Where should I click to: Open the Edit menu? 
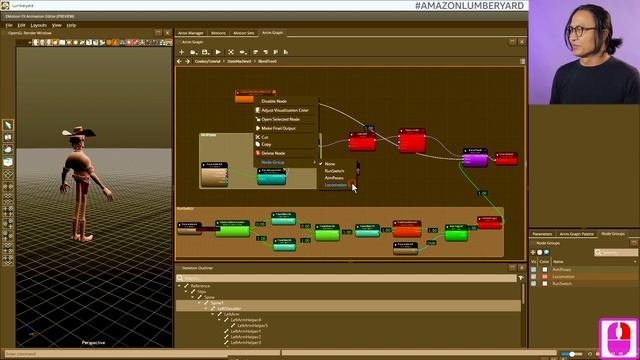coord(21,25)
